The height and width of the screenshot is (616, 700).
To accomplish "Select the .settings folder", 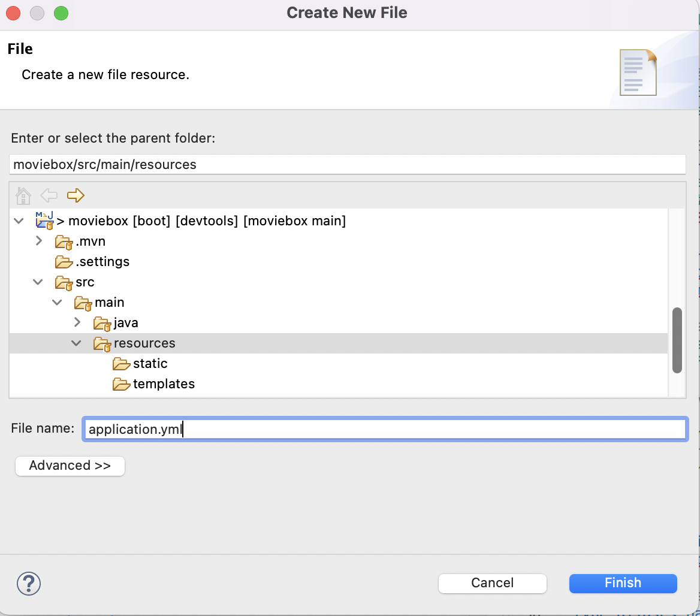I will click(92, 262).
